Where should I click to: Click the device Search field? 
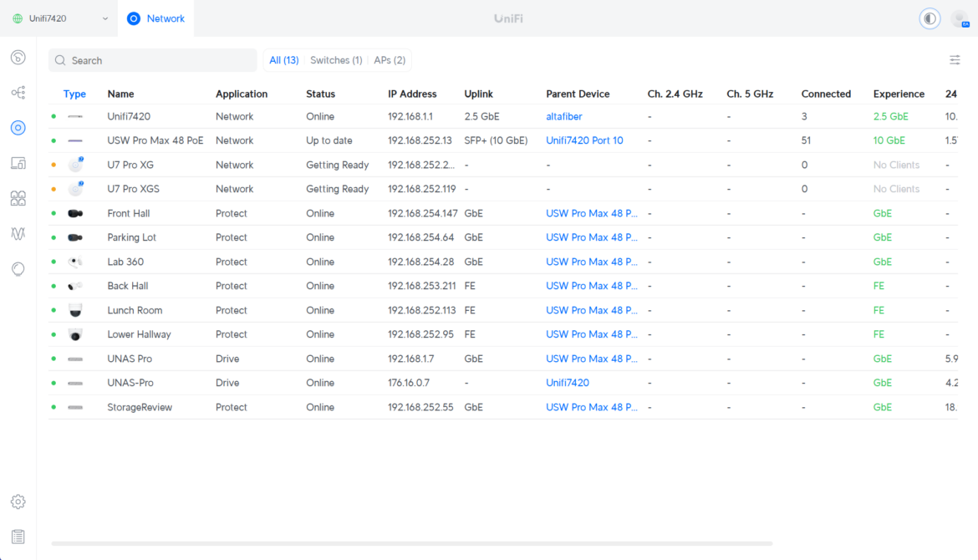153,60
